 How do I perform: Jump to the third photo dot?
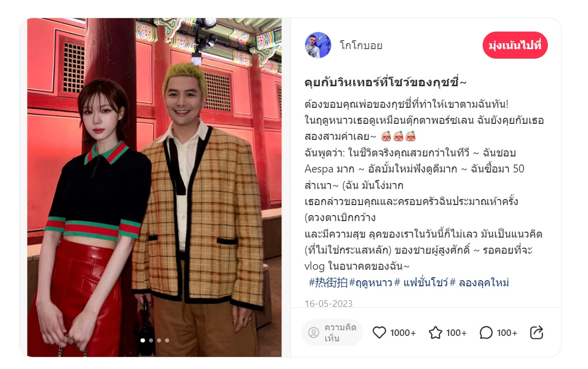(159, 340)
